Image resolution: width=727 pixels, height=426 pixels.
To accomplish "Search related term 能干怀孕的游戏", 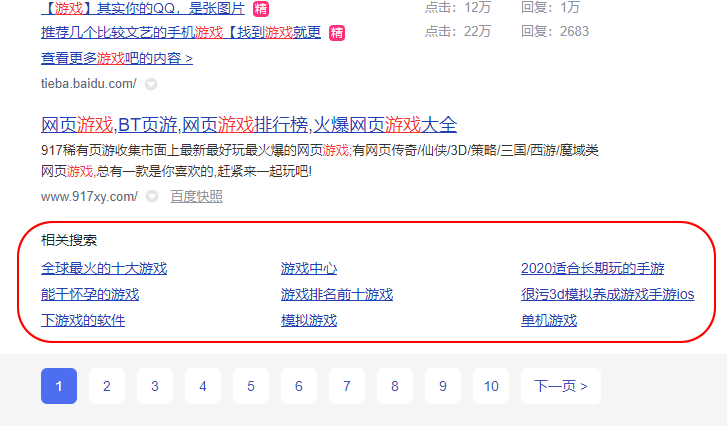I will pyautogui.click(x=90, y=294).
